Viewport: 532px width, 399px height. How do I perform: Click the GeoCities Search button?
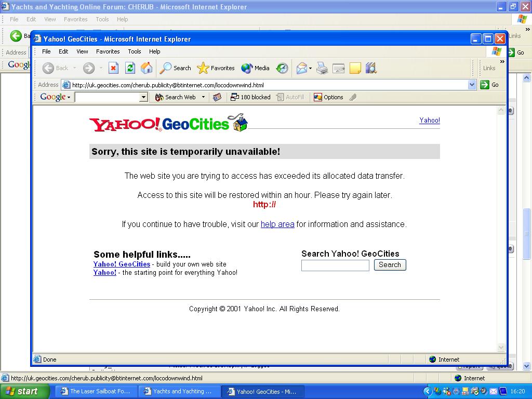point(390,264)
